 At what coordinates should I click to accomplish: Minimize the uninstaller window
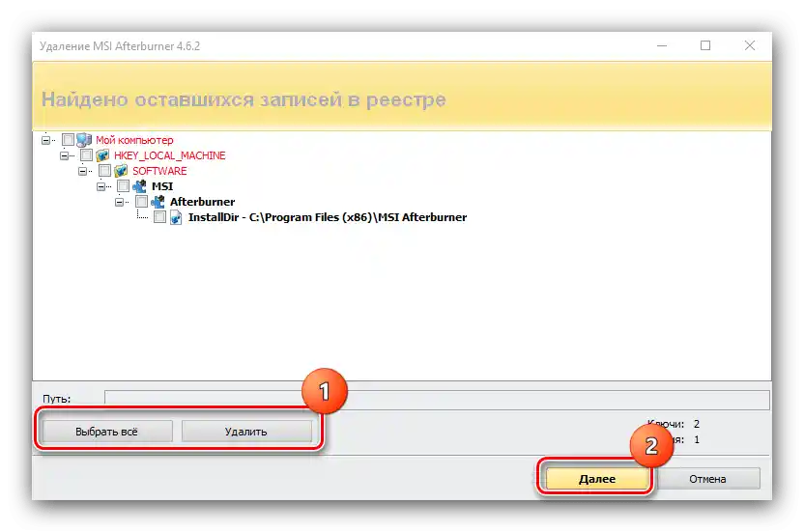point(662,45)
